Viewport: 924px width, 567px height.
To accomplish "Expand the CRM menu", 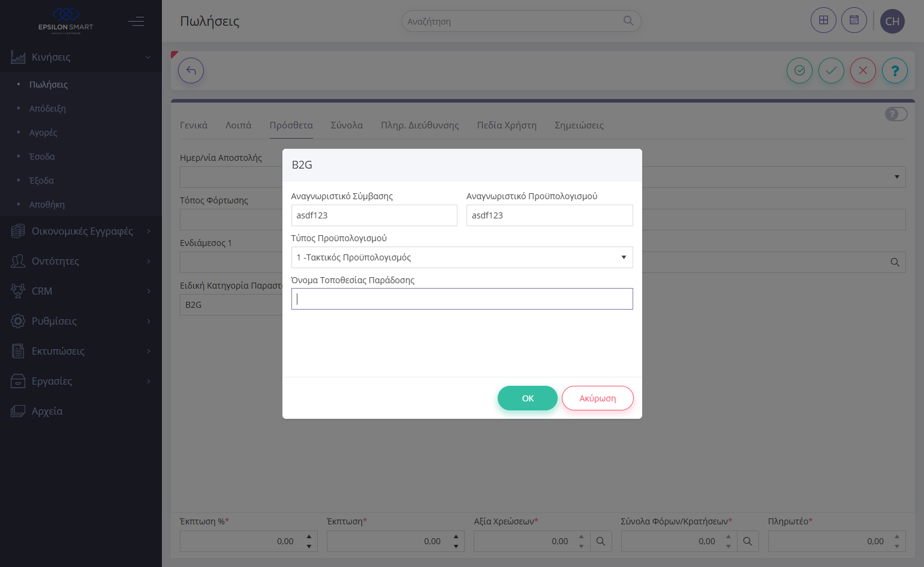I will 149,291.
